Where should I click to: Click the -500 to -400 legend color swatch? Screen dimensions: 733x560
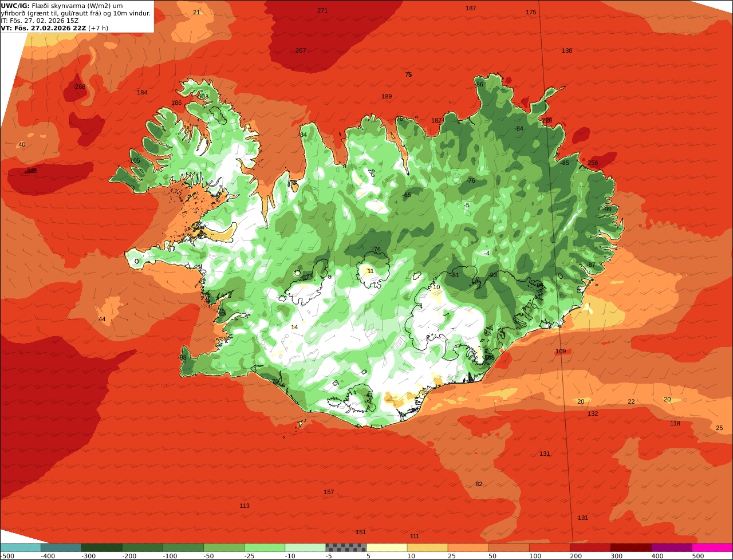click(x=20, y=547)
